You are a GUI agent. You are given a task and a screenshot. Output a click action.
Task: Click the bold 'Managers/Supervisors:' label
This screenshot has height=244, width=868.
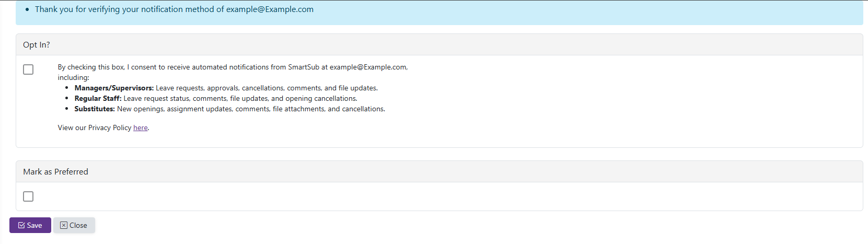coord(114,88)
